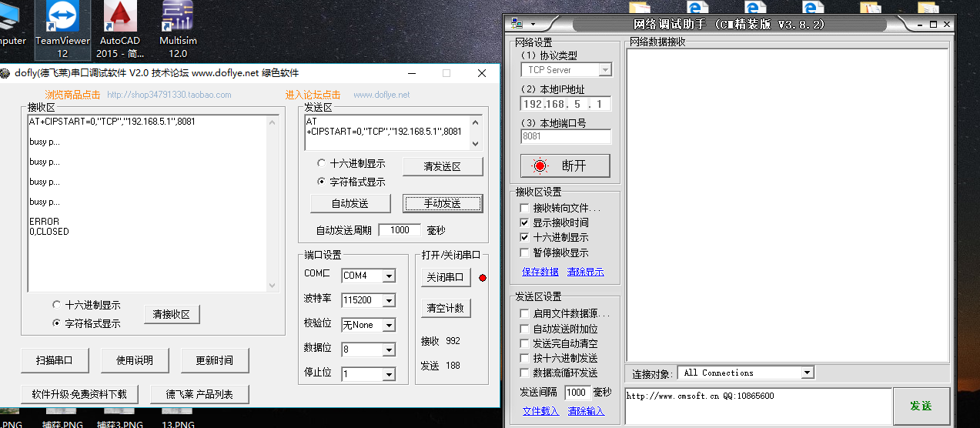
Task: Click 0,CLOSED line in receive area
Action: (49, 232)
